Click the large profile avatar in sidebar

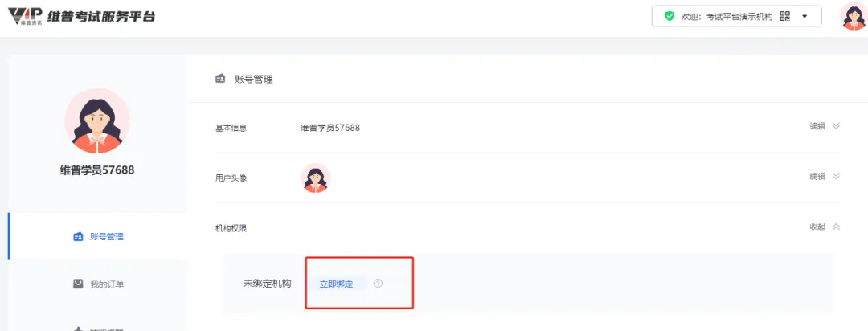pyautogui.click(x=96, y=121)
